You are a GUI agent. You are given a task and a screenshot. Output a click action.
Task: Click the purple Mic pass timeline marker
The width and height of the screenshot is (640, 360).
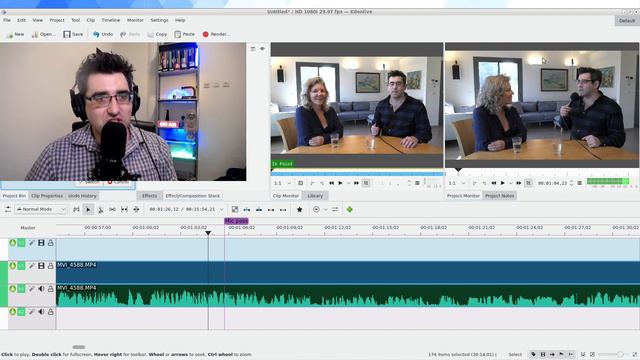point(236,221)
